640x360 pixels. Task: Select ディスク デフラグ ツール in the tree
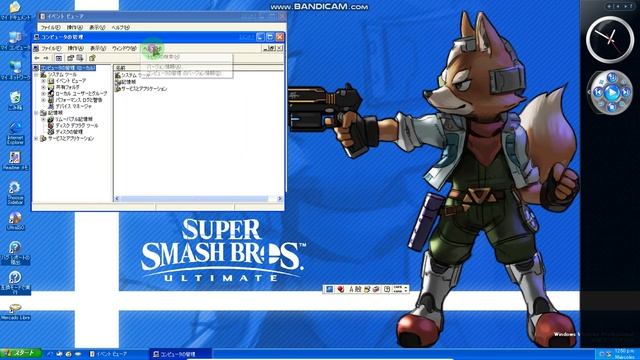[77, 125]
